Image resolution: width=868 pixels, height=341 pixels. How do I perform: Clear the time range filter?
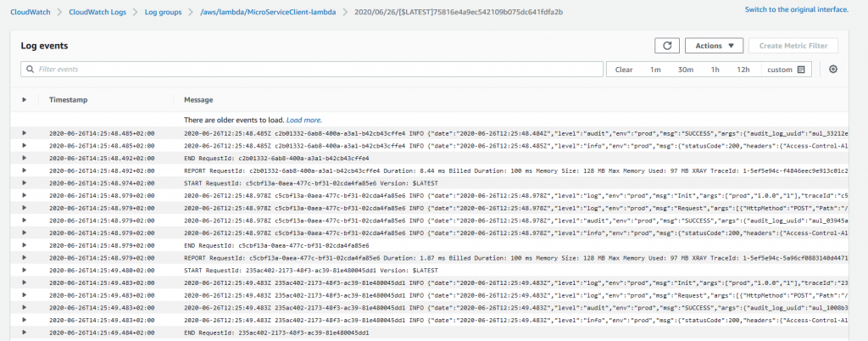[x=624, y=70]
